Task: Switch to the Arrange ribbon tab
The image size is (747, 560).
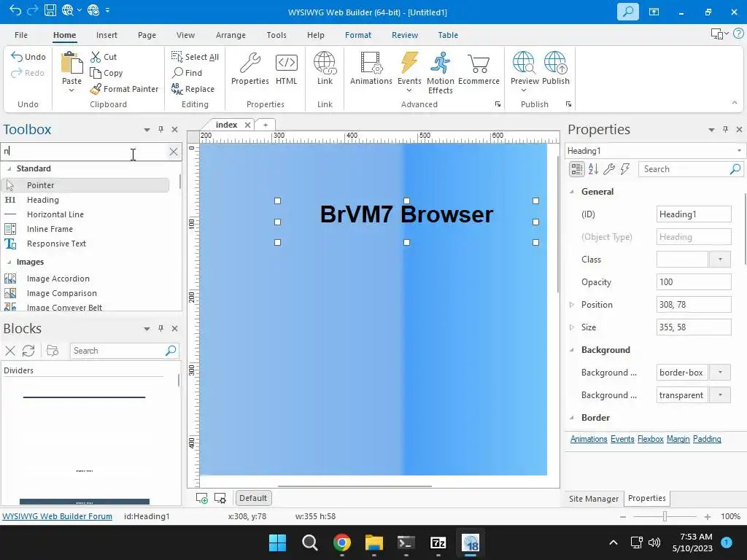Action: pyautogui.click(x=231, y=35)
